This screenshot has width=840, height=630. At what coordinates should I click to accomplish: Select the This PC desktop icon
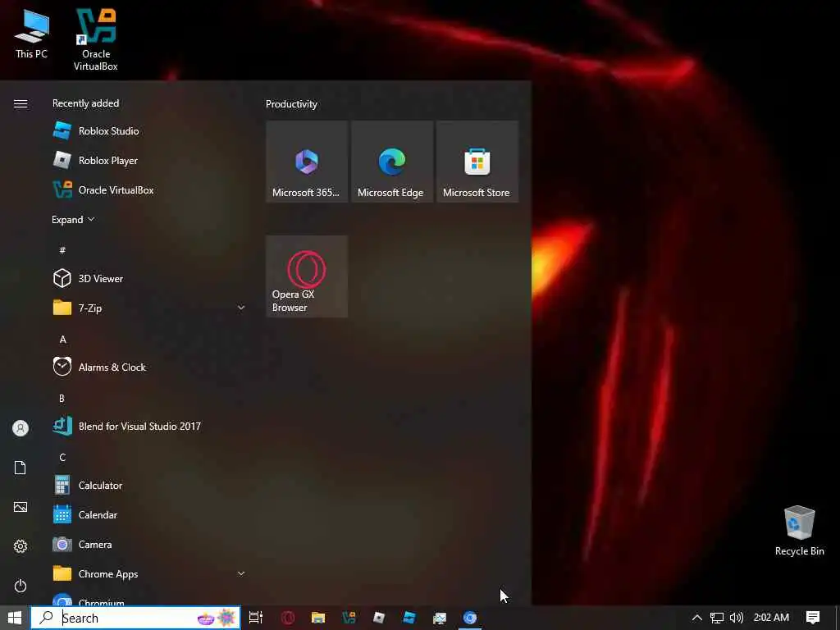[x=32, y=34]
